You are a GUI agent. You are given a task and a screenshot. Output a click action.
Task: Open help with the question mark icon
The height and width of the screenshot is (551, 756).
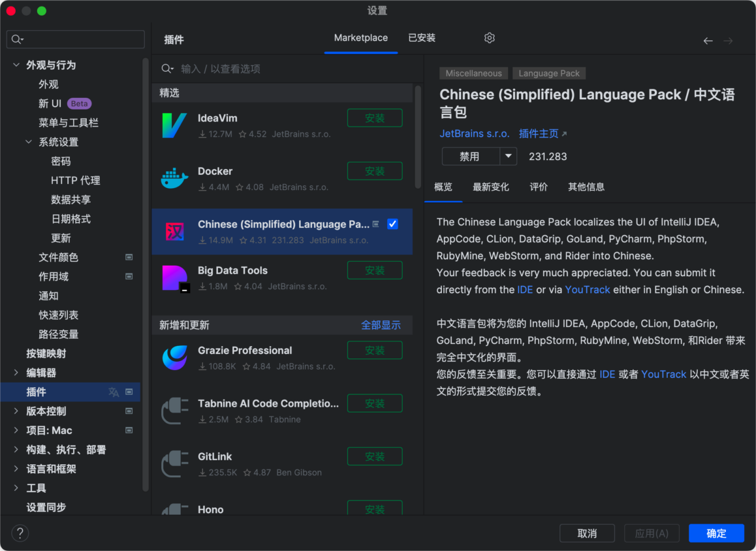(x=20, y=533)
